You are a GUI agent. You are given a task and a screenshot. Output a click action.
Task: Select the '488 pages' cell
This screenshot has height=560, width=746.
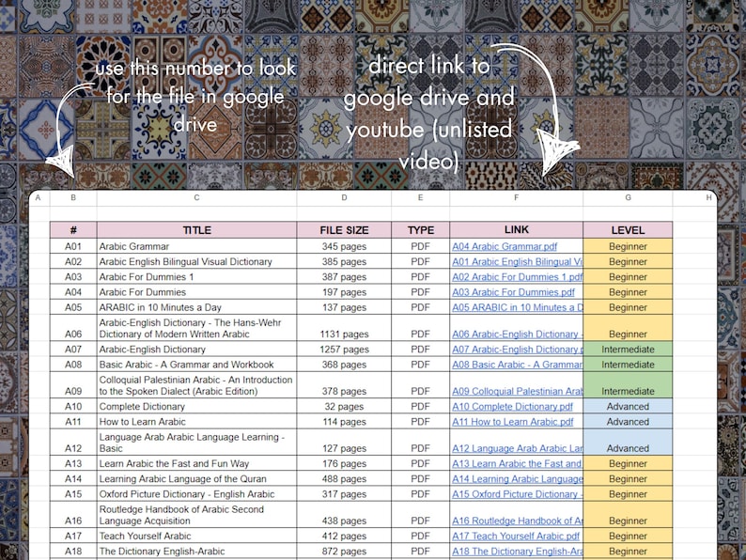[344, 478]
